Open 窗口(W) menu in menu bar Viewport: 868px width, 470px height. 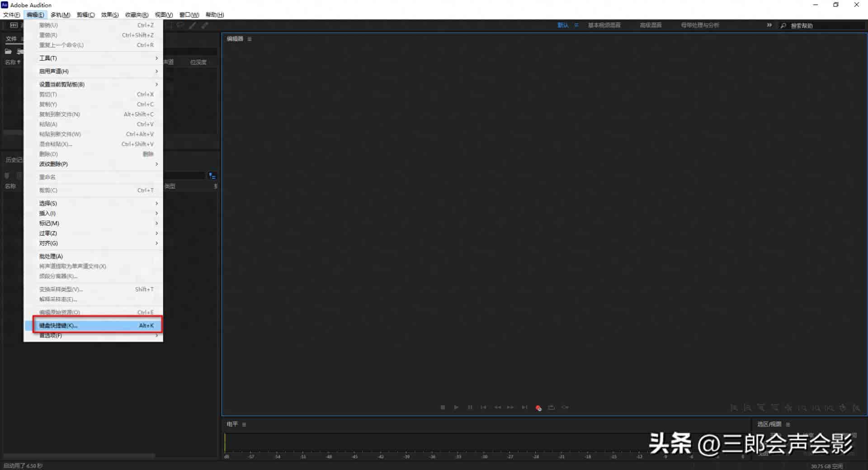pos(189,15)
